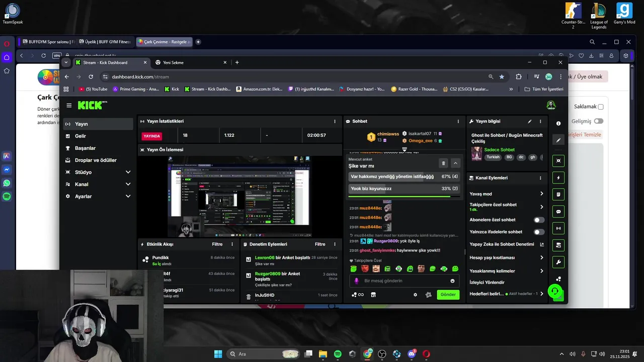
Task: Select Gelir in the sidebar
Action: 98,136
